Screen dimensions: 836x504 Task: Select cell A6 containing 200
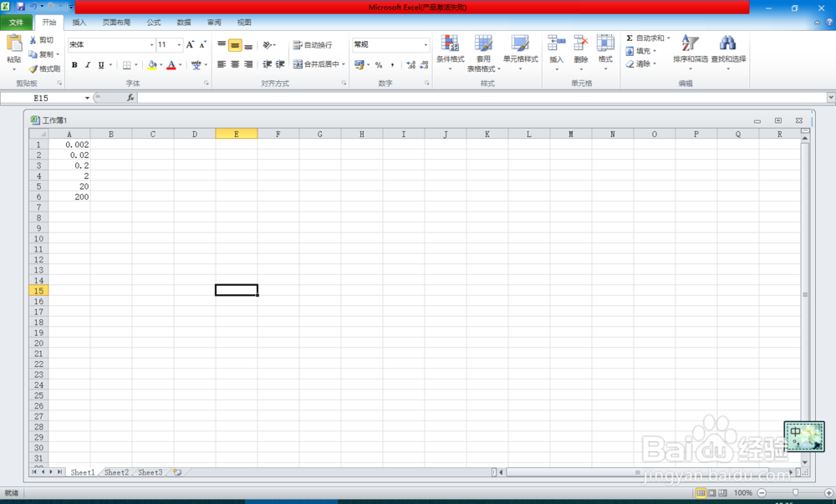(69, 197)
